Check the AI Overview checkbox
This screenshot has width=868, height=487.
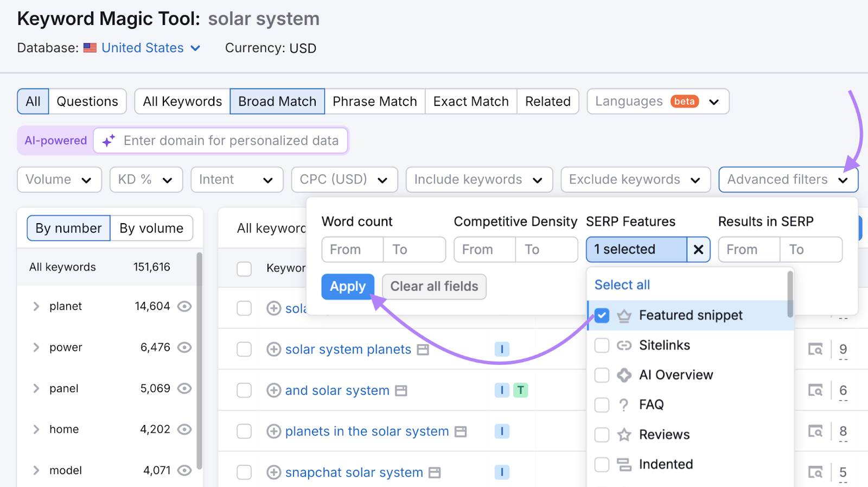[602, 375]
